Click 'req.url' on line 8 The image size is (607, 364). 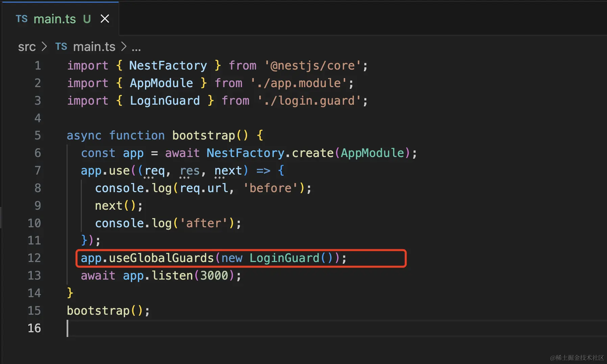204,188
